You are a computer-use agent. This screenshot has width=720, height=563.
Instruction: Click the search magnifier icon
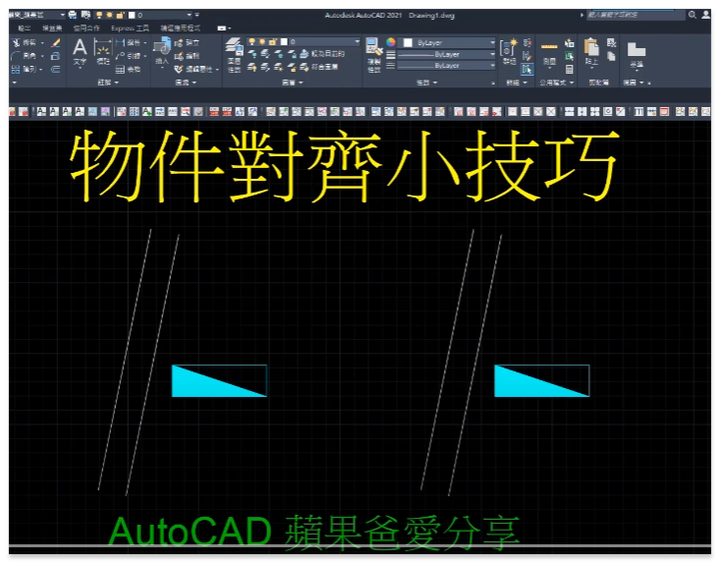tap(692, 15)
